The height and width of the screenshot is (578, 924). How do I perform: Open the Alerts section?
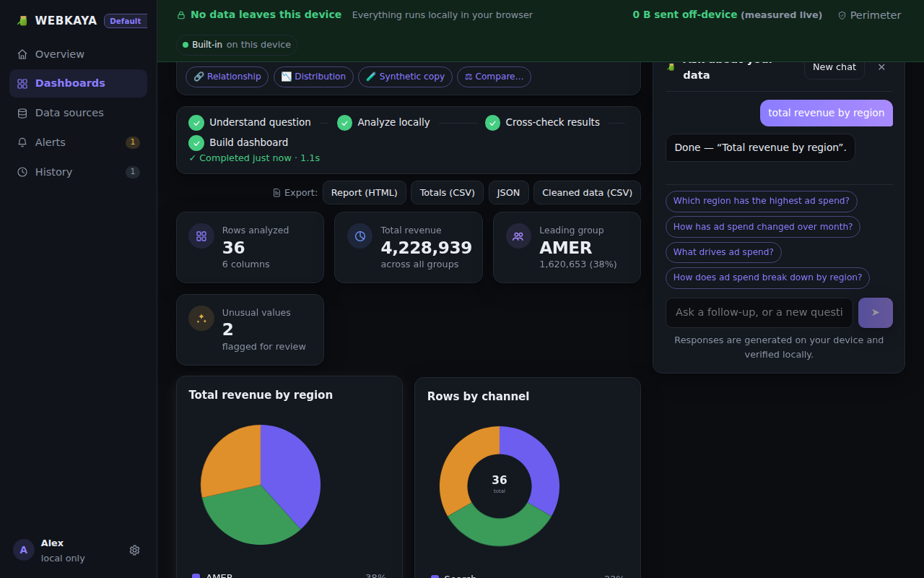coord(78,142)
